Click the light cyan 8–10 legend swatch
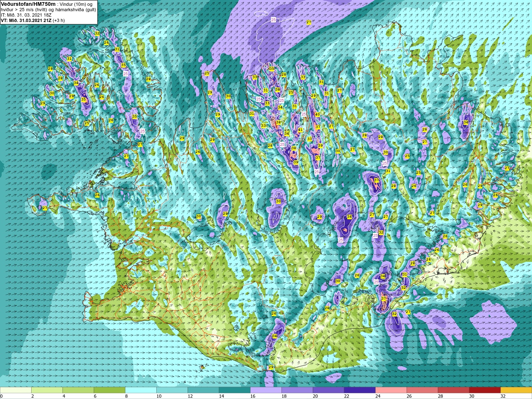The image size is (532, 399). pyautogui.click(x=141, y=390)
